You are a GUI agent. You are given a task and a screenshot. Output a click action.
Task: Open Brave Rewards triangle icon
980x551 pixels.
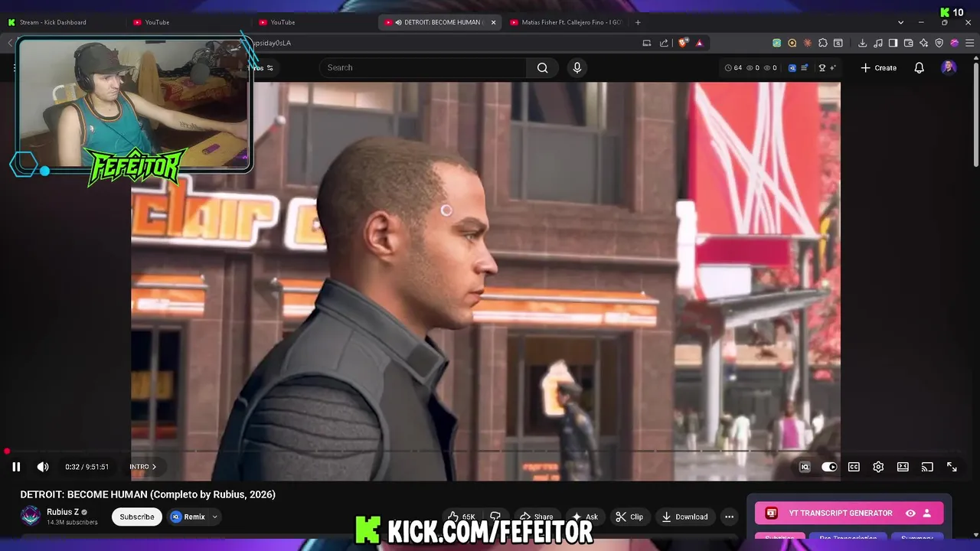click(699, 43)
